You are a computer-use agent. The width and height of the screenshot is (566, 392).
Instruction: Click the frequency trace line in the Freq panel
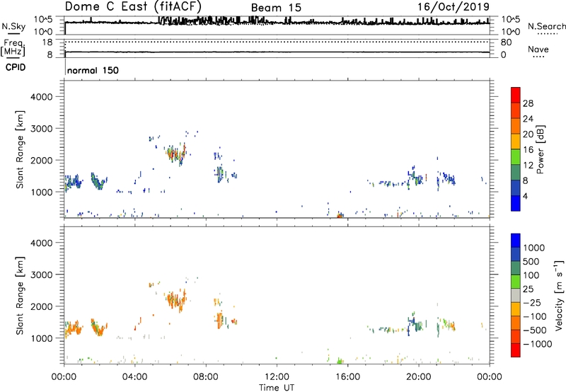(277, 52)
